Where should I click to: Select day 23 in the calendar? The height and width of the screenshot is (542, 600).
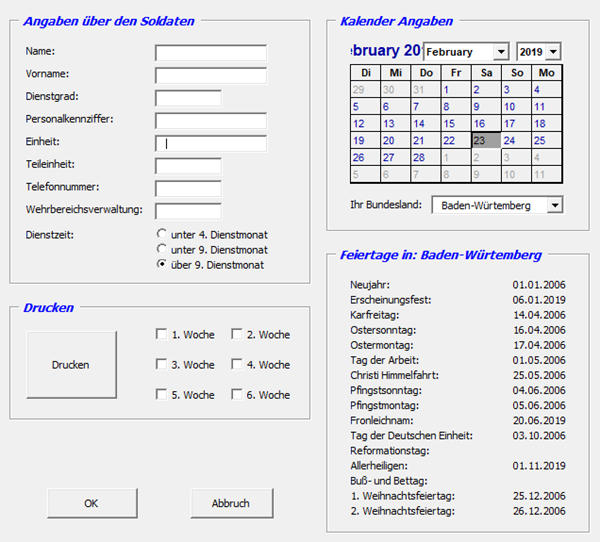[484, 140]
